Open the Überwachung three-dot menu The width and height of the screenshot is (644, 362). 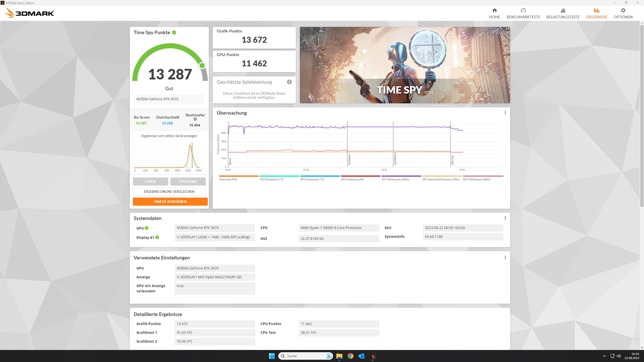click(x=505, y=113)
